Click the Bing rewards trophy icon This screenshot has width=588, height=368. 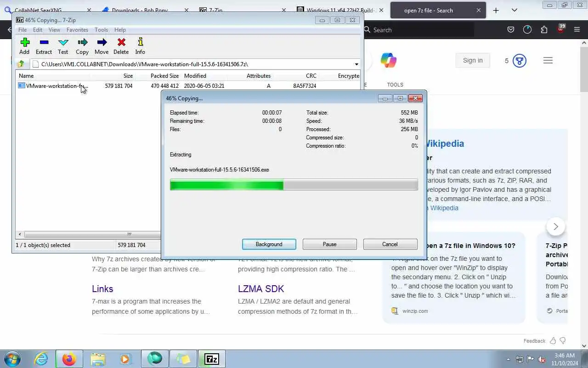tap(520, 61)
